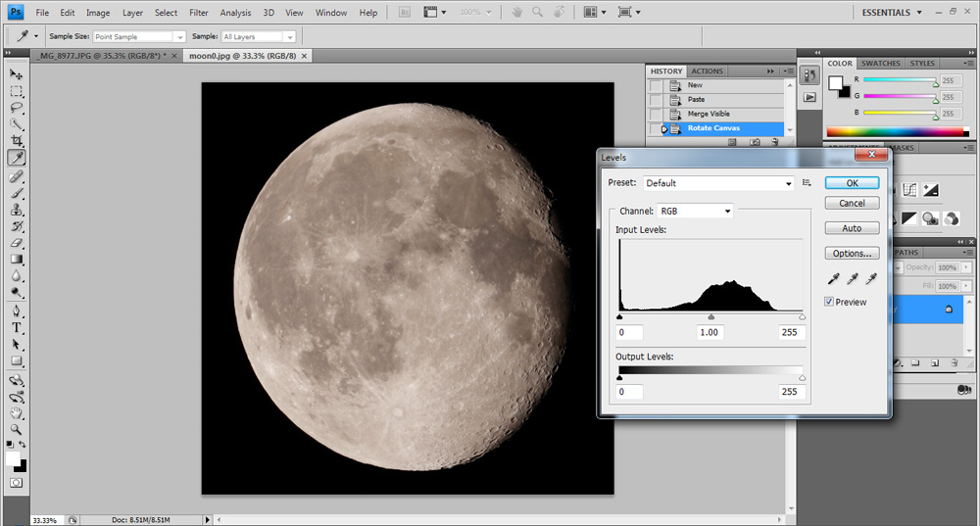Select the Type tool

click(x=17, y=327)
